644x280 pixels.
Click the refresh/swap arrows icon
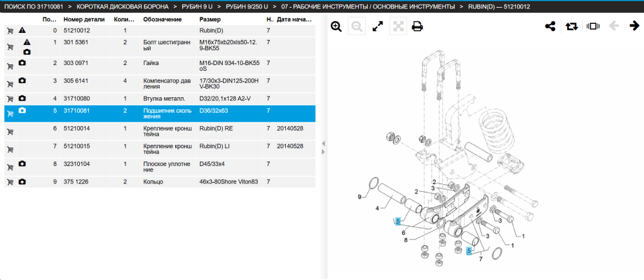[x=571, y=26]
